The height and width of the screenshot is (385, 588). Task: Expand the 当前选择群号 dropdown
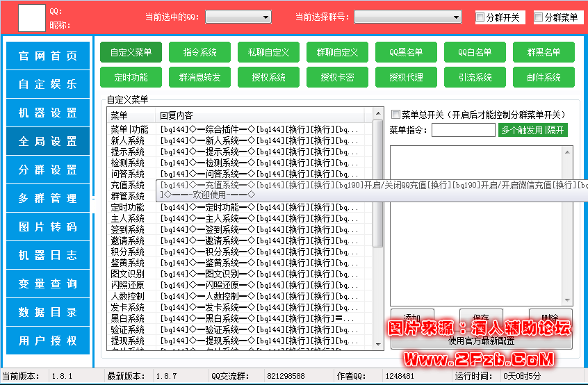coord(408,17)
